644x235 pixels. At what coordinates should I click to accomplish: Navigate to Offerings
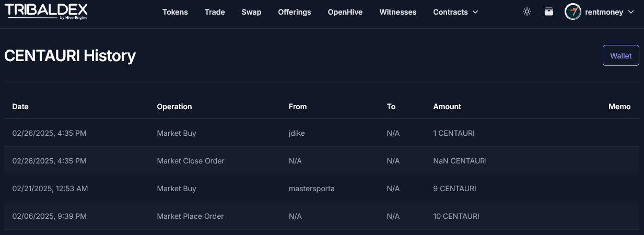pyautogui.click(x=295, y=12)
